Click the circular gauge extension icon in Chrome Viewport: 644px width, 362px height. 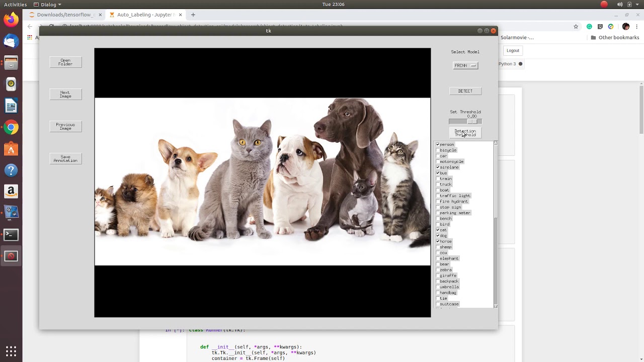tap(611, 27)
